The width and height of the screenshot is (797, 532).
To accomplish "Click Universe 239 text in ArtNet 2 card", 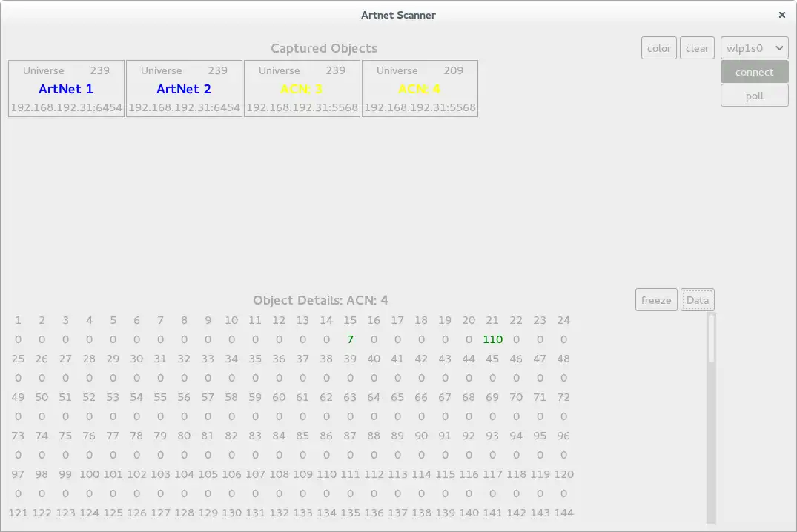I will pos(184,70).
